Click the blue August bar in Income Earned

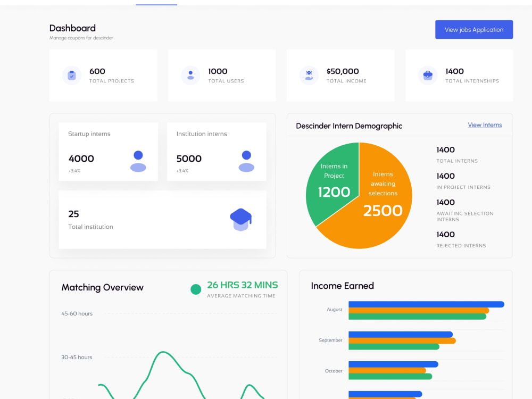426,304
